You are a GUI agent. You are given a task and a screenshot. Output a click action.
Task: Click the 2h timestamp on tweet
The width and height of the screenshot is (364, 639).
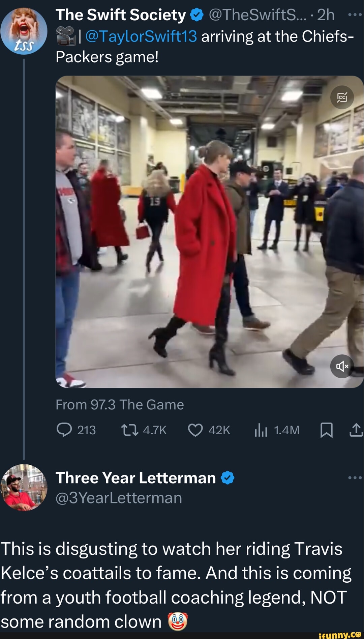[326, 15]
